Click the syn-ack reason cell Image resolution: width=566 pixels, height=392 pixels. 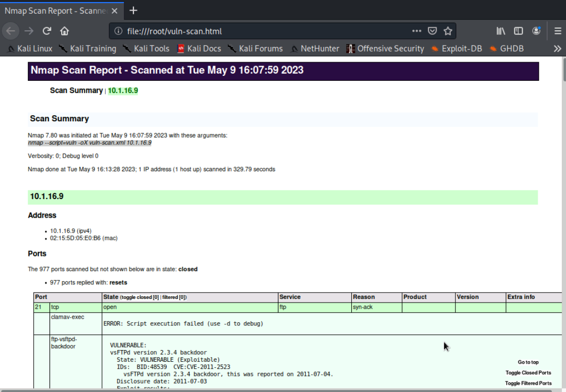pyautogui.click(x=376, y=307)
